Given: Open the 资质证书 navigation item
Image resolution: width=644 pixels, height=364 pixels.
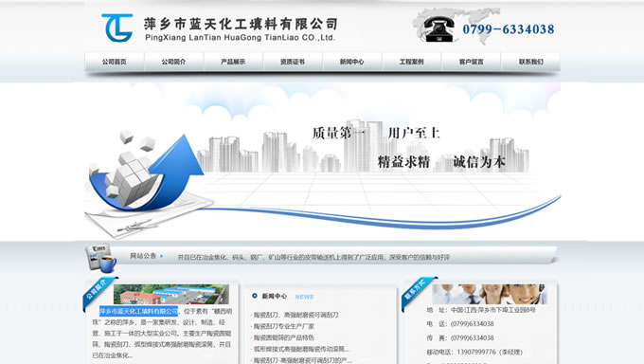Looking at the screenshot, I should (293, 62).
